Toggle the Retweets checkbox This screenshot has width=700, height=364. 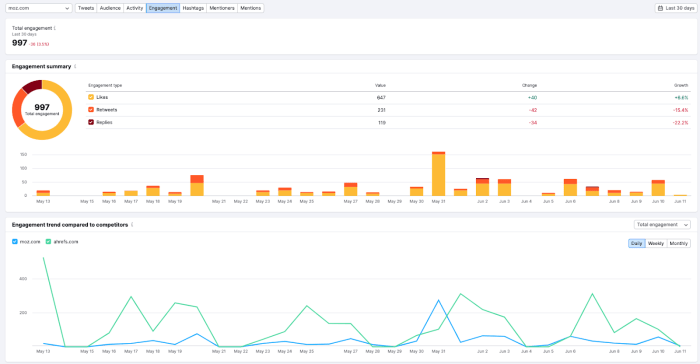(91, 109)
